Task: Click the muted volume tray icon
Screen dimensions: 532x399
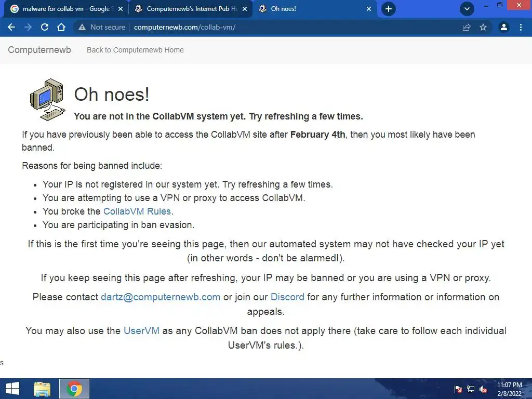Action: 483,389
